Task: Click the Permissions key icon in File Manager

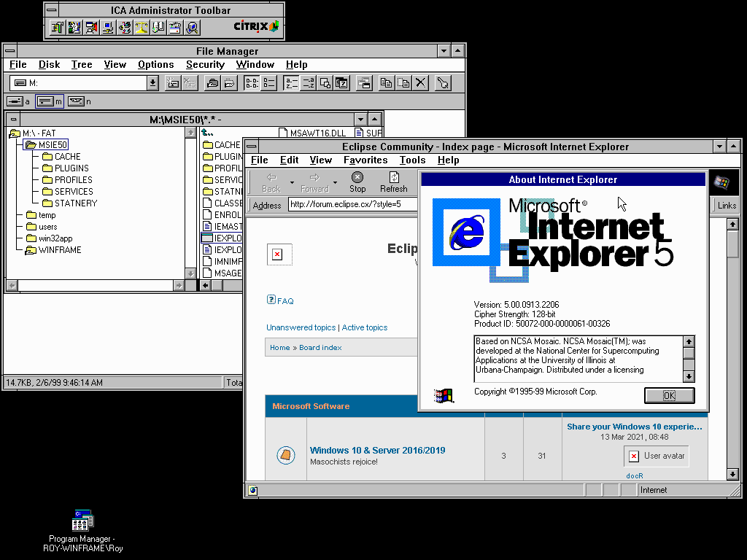Action: coord(442,83)
